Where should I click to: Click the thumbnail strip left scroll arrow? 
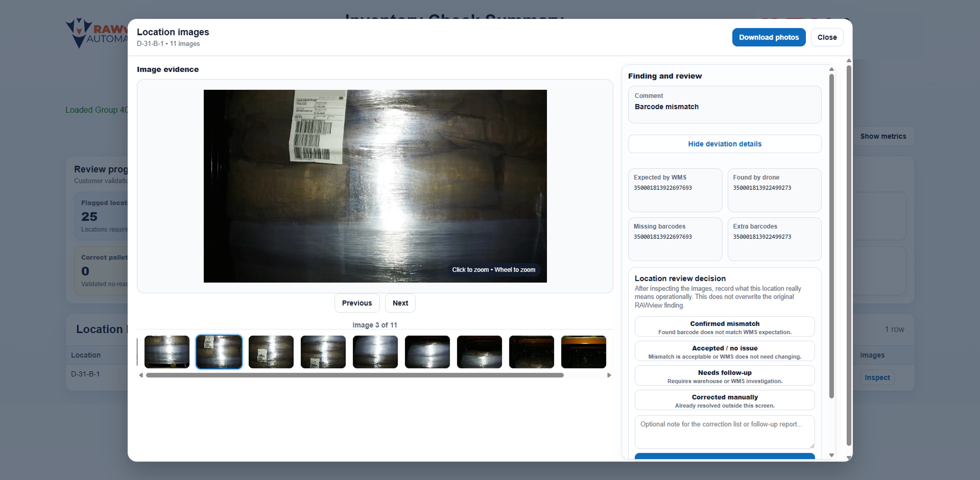coord(141,375)
